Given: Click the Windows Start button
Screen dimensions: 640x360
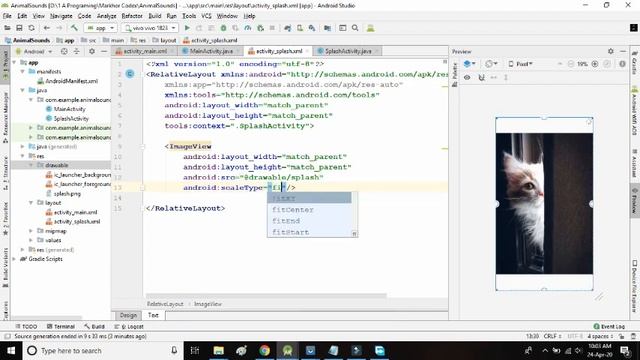Looking at the screenshot, I should (x=11, y=350).
